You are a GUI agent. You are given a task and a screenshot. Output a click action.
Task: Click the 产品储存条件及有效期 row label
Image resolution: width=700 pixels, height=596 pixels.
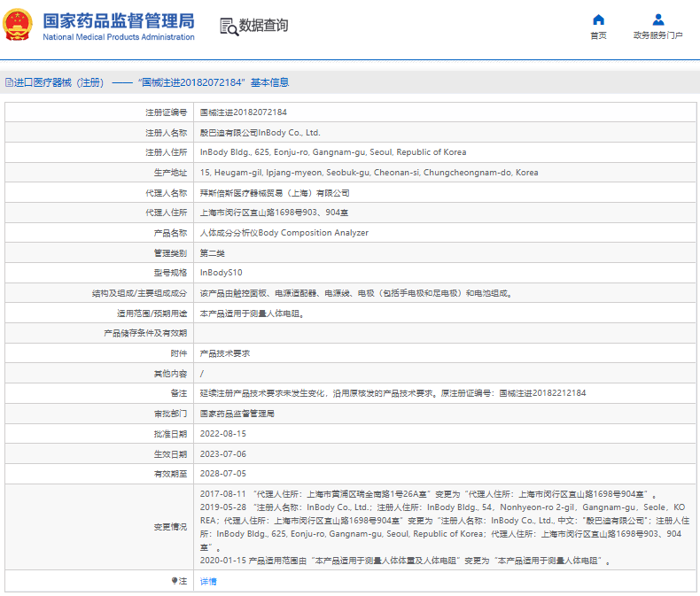point(145,333)
